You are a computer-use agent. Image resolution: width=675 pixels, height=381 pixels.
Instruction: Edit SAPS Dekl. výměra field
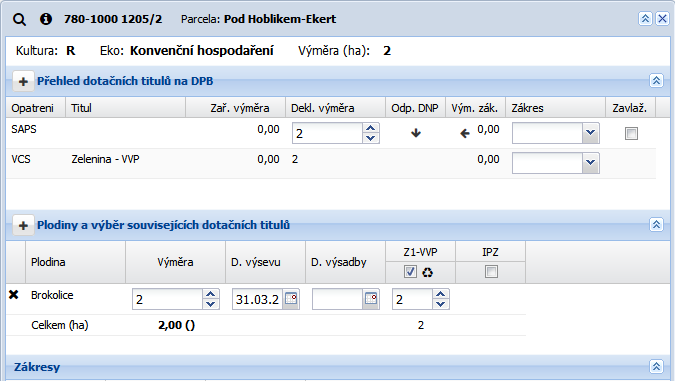pyautogui.click(x=328, y=133)
